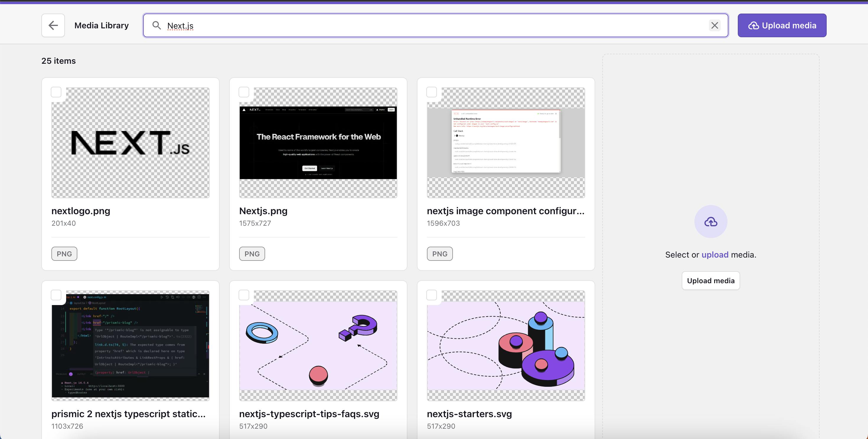
Task: Check the nextjs image component card checkbox
Action: (432, 92)
